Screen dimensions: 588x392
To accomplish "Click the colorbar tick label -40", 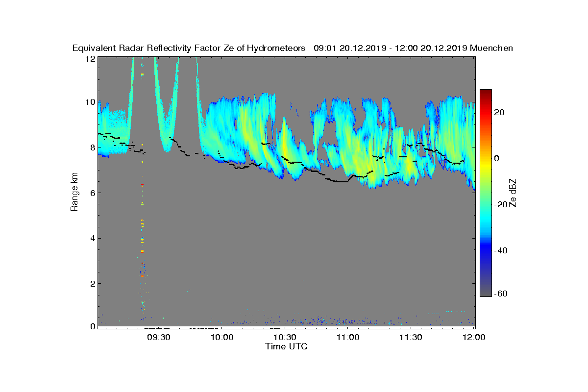I will click(x=500, y=250).
